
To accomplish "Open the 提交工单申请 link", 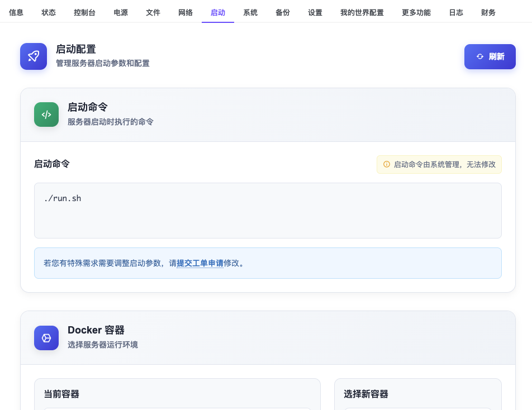I will 200,263.
